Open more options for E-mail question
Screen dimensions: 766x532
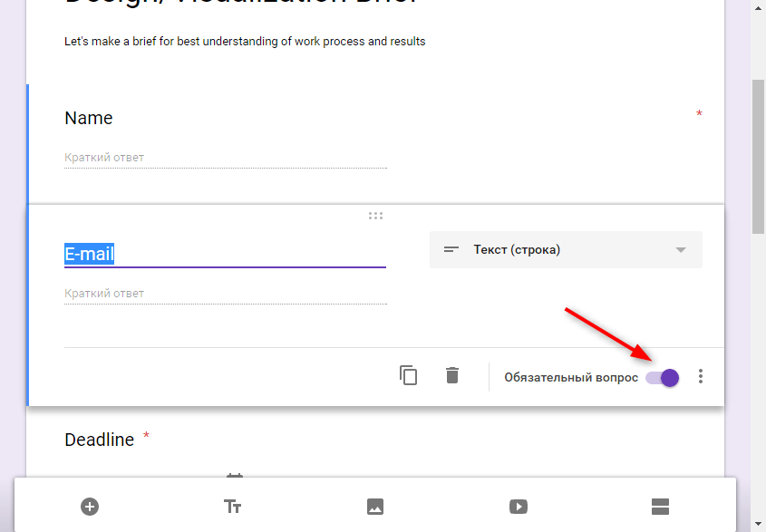[701, 376]
